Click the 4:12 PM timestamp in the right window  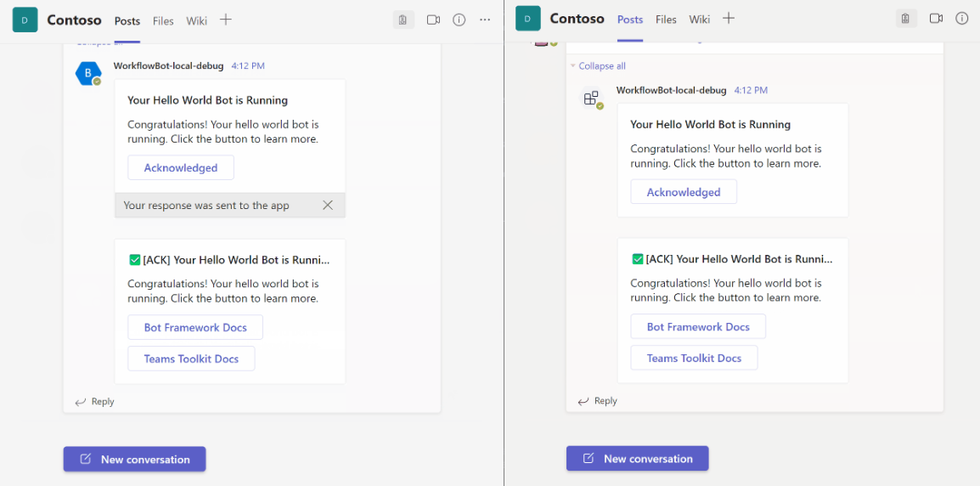[752, 90]
